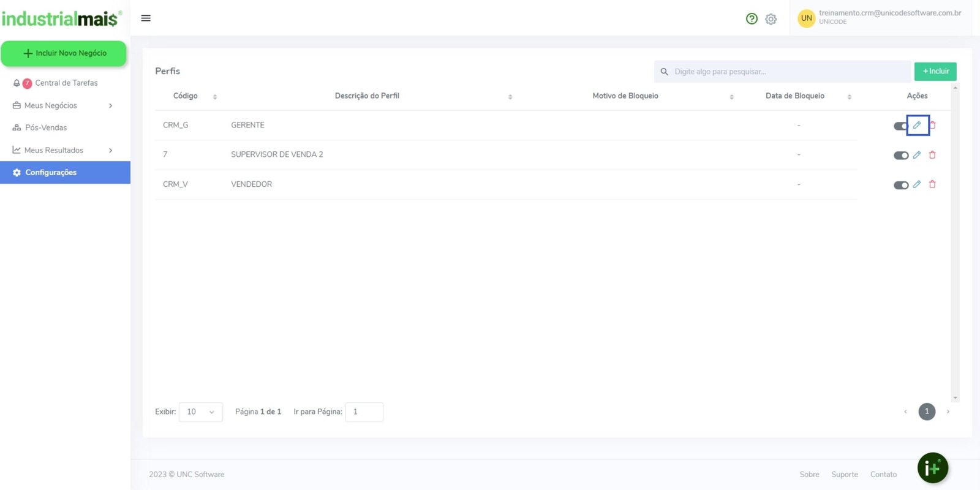Open the help question mark icon

[752, 19]
